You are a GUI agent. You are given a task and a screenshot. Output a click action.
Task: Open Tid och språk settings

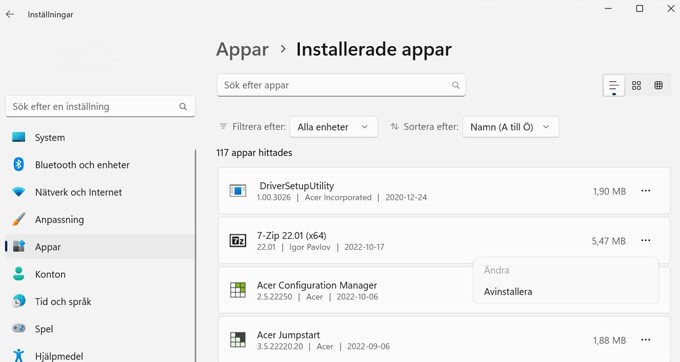(100, 301)
